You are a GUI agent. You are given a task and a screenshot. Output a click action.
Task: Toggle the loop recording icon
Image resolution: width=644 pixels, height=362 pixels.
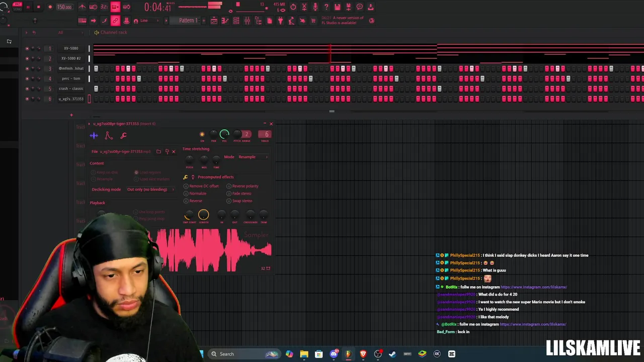(126, 7)
